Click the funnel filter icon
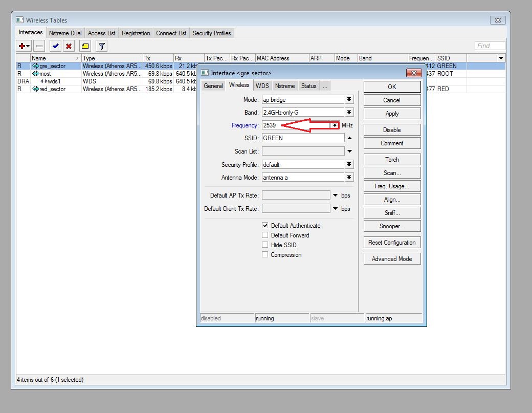 101,46
